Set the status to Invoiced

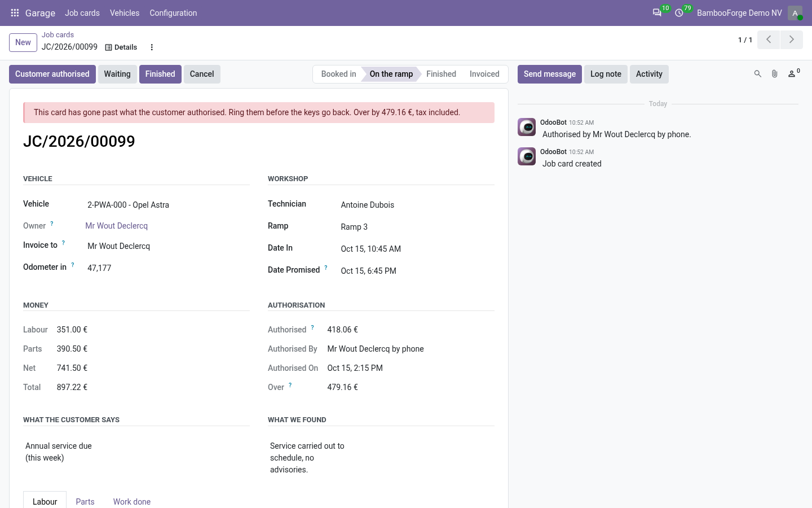click(x=484, y=74)
